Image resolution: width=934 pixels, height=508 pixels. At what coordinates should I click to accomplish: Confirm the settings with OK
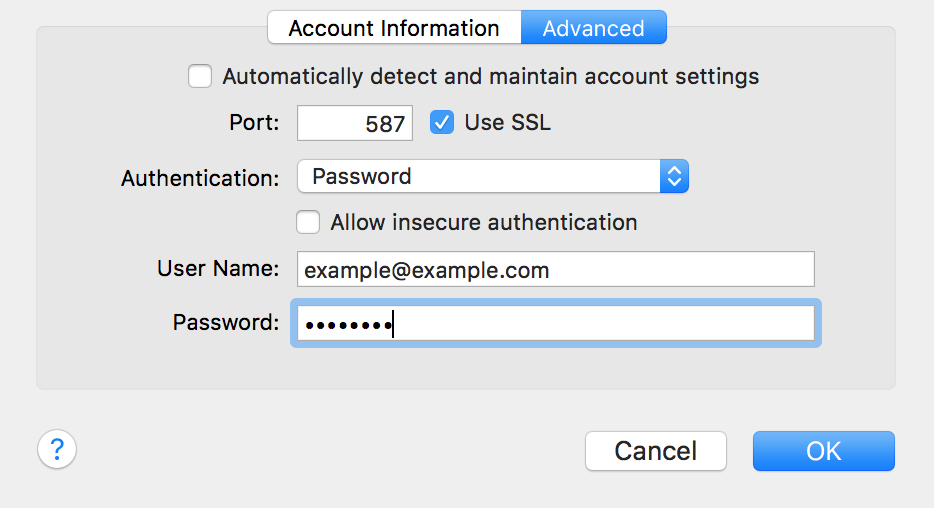point(824,451)
